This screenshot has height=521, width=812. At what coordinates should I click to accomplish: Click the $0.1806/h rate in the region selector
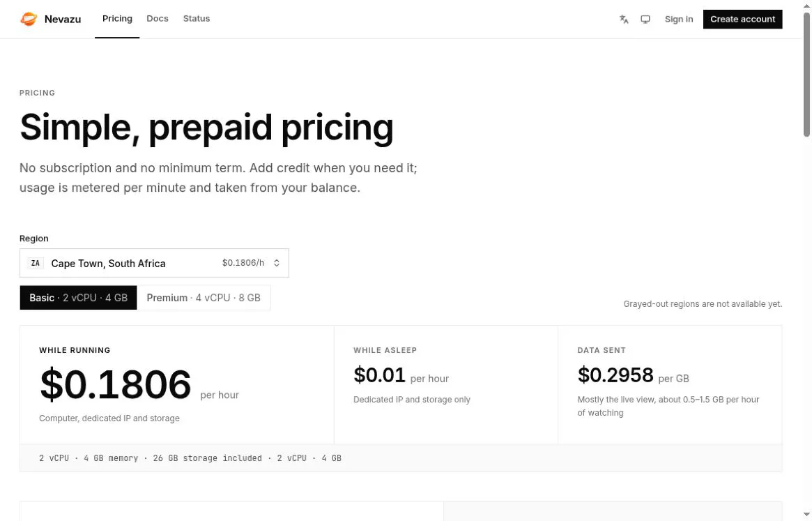pos(243,263)
